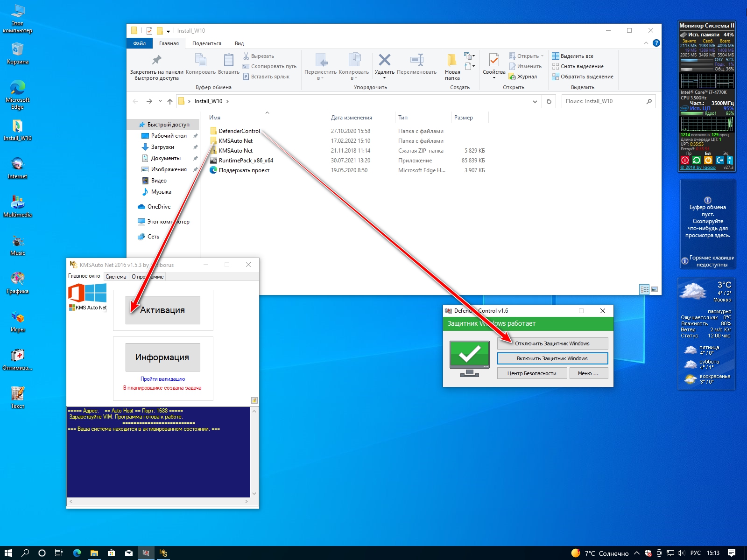Open Меню ... in Defender Control
Viewport: 747px width, 560px height.
pos(588,373)
